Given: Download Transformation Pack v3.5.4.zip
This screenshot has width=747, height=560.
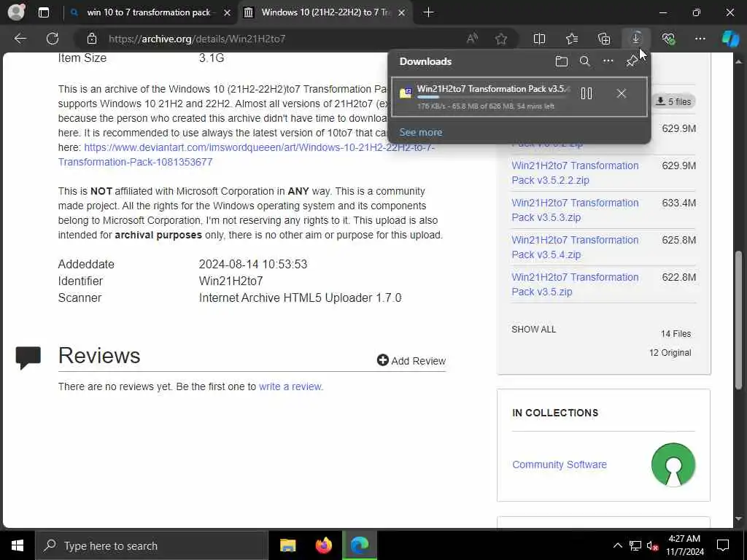Looking at the screenshot, I should click(575, 247).
